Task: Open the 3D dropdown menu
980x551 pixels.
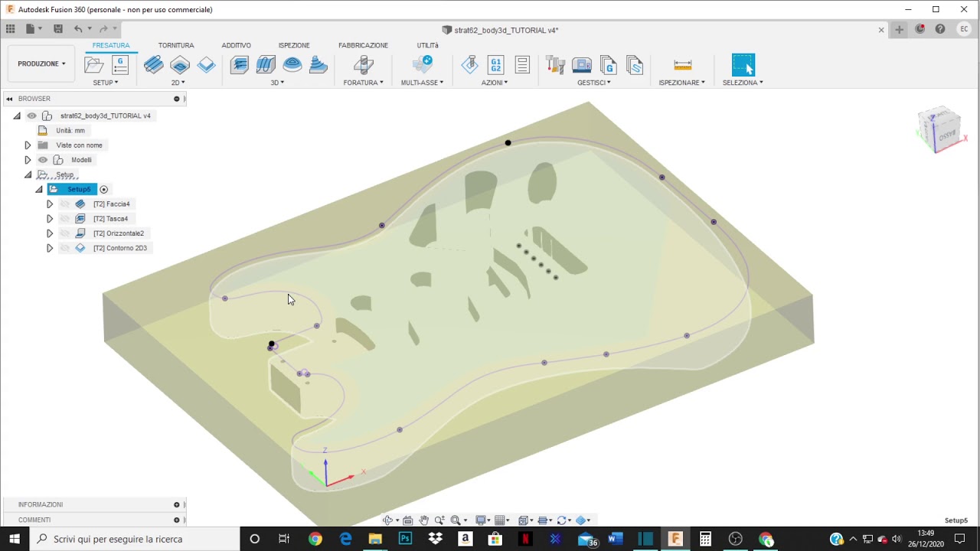Action: click(x=277, y=83)
